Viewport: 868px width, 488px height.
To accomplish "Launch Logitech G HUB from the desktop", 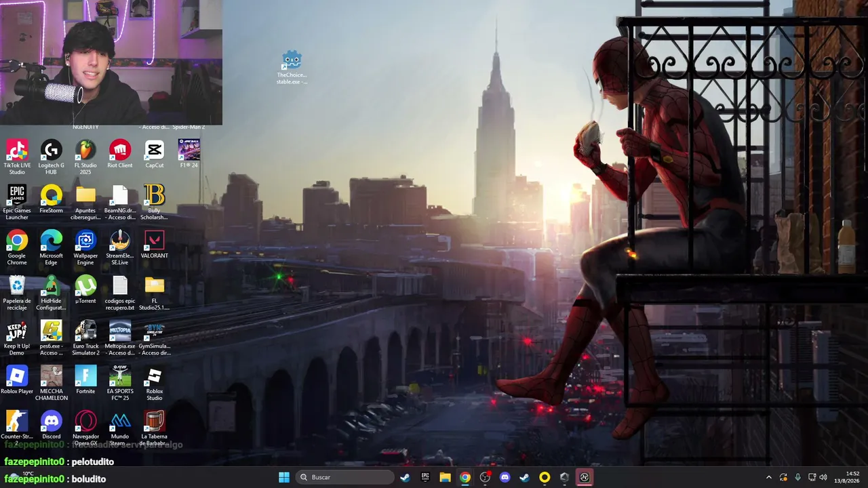I will tap(52, 157).
